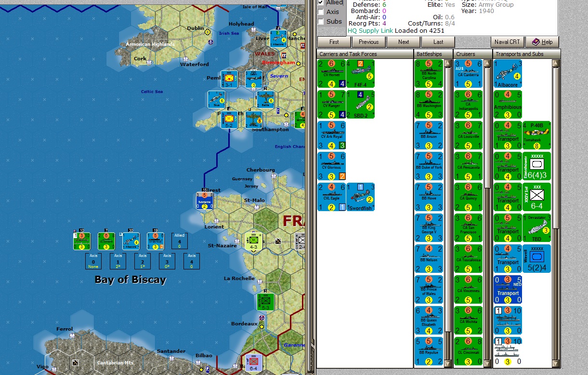
Task: Select the CVL Eagle light carrier
Action: (331, 197)
